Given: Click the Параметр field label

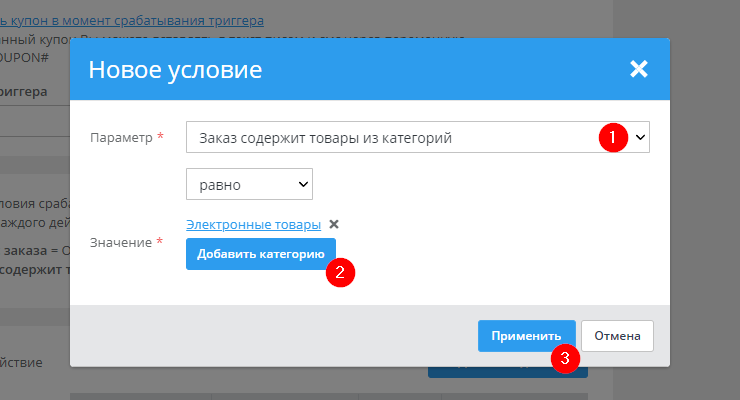Looking at the screenshot, I should [120, 137].
